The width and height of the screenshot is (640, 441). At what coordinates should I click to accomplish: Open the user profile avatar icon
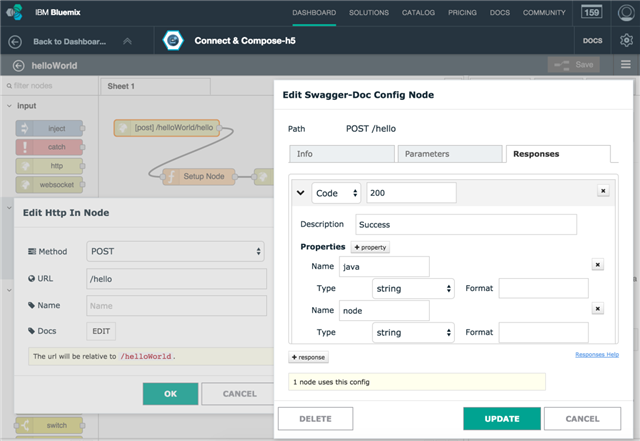pyautogui.click(x=626, y=13)
